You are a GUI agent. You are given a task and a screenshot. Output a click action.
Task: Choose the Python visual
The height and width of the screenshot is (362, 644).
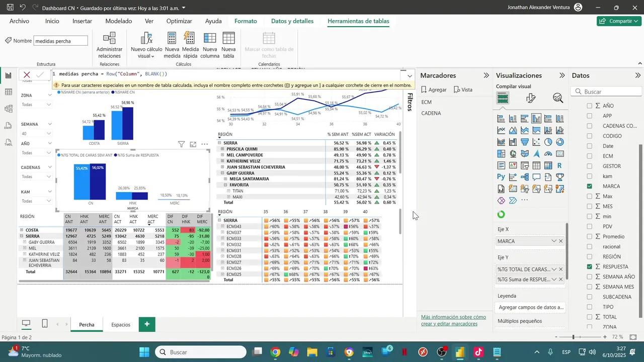coord(501,177)
